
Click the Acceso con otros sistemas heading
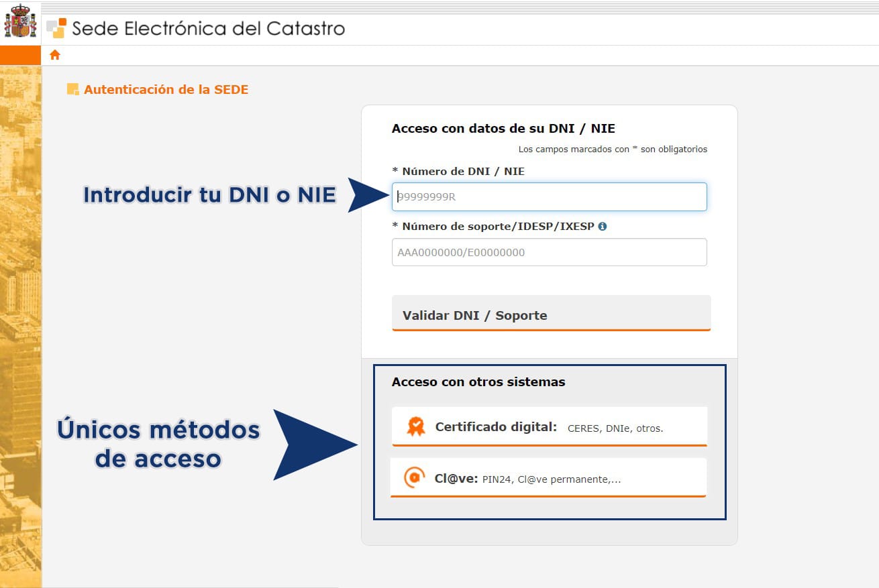(x=478, y=382)
